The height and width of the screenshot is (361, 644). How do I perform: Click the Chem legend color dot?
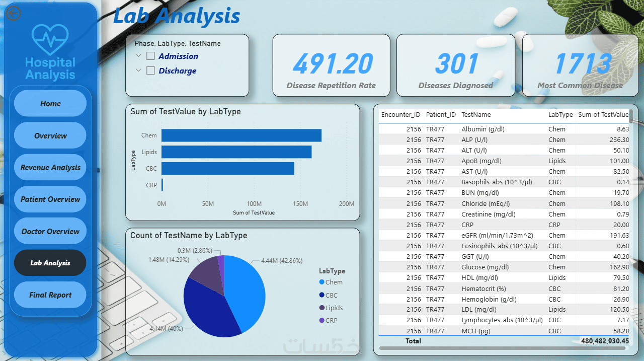(x=321, y=282)
